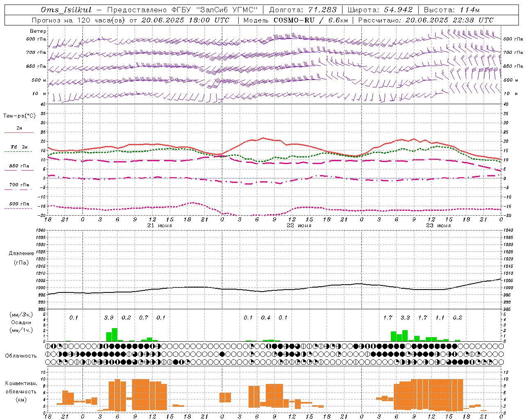Viewport: 525px width, 420px height.
Task: Click the station name Oms_Isilkul
Action: click(x=66, y=10)
